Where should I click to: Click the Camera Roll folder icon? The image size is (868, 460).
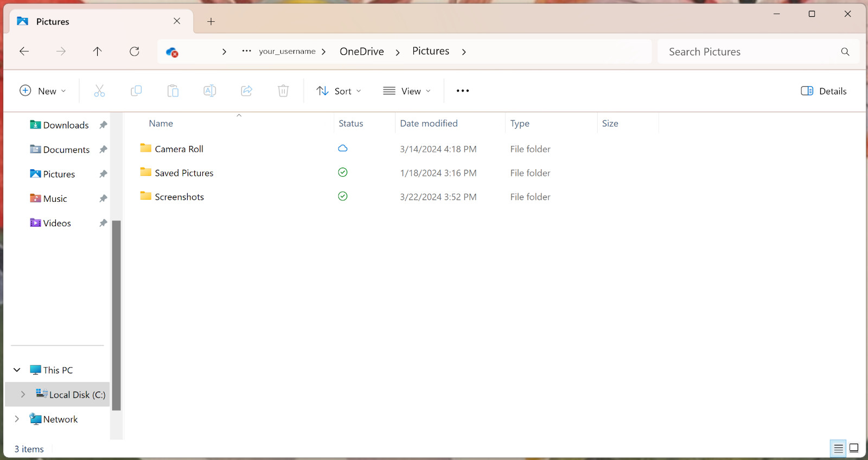coord(146,148)
